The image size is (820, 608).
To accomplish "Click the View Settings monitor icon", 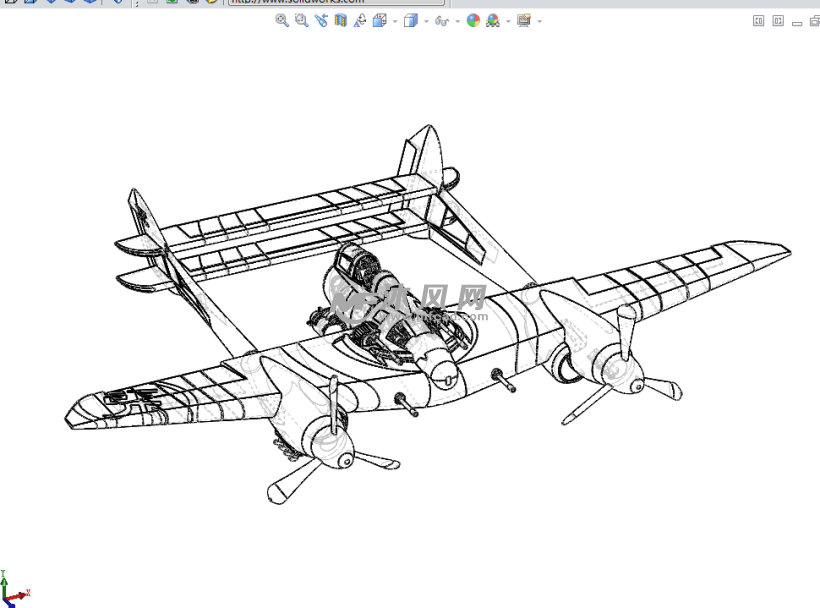I will (524, 20).
